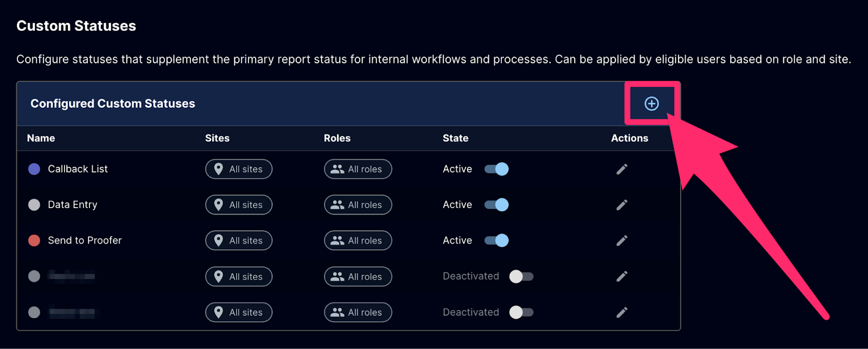Click Deactivated label in the last row
The image size is (868, 349).
(x=471, y=312)
